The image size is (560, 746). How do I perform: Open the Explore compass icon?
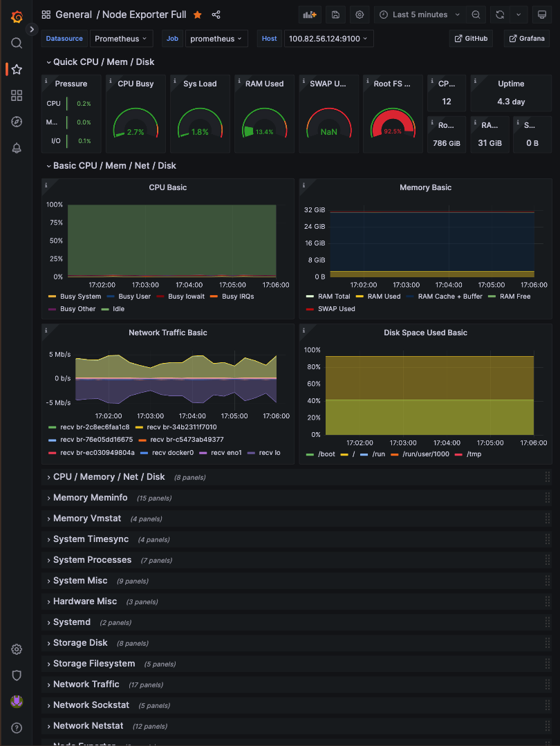coord(17,122)
